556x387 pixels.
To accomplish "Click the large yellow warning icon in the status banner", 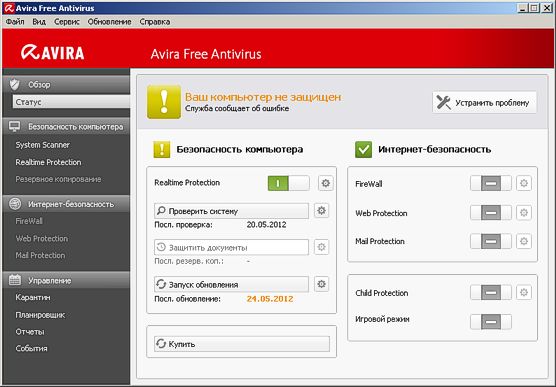I will click(164, 102).
